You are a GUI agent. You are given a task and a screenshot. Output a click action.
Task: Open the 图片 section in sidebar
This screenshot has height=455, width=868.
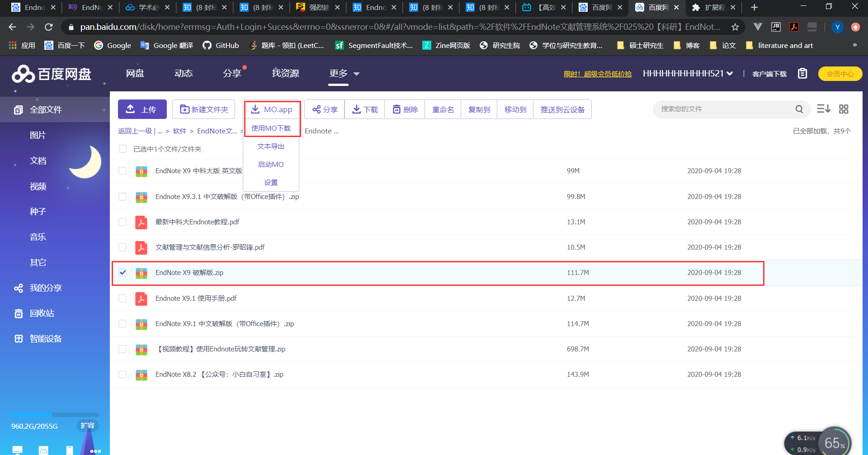point(38,135)
